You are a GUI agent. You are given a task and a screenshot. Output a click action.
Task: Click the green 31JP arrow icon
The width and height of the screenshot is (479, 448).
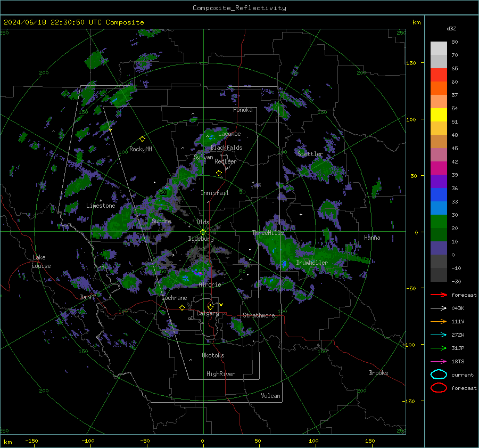coord(439,348)
